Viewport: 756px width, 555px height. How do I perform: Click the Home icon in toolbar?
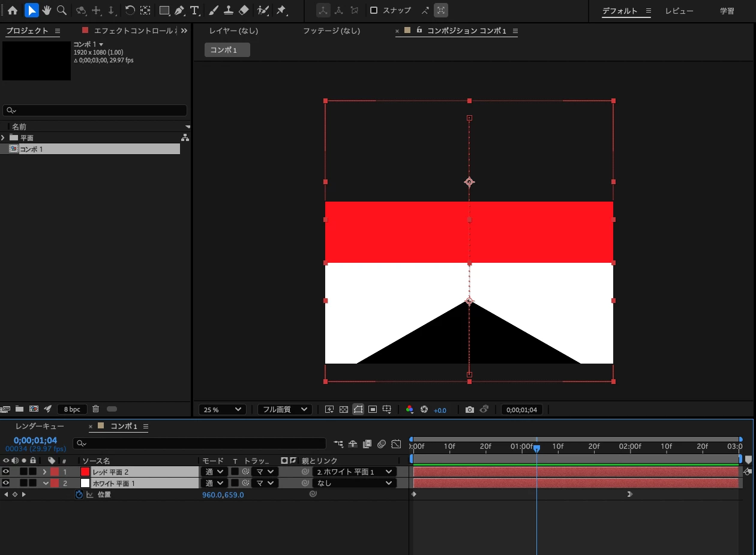coord(12,10)
